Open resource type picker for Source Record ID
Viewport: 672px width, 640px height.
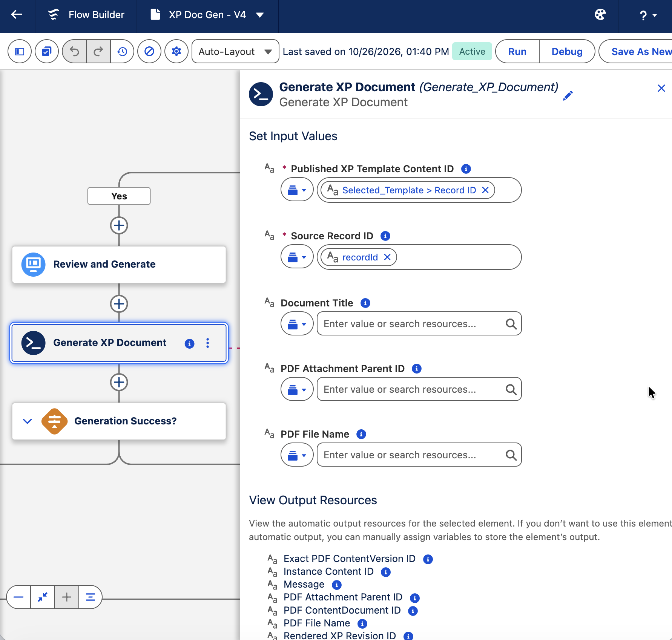click(x=297, y=257)
